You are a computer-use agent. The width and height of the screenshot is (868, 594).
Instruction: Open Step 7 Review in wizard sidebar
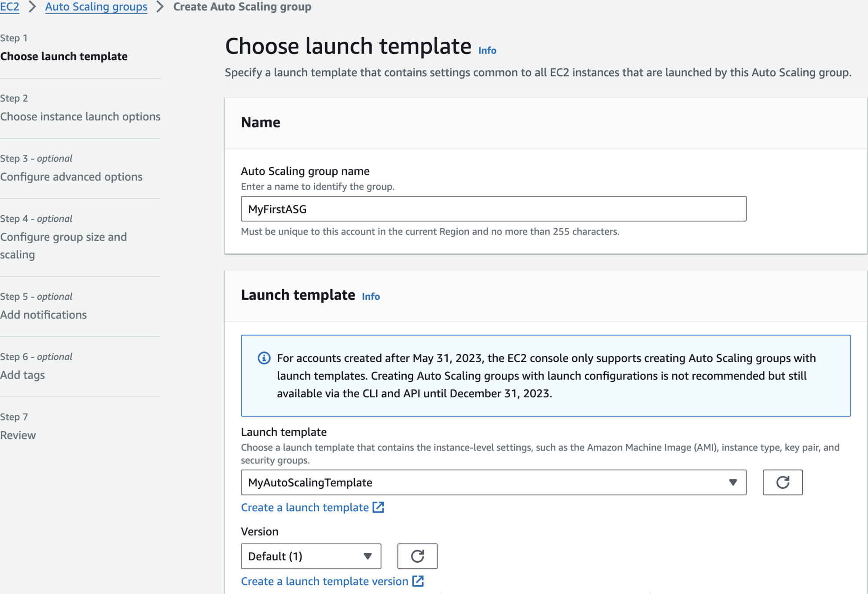[18, 435]
